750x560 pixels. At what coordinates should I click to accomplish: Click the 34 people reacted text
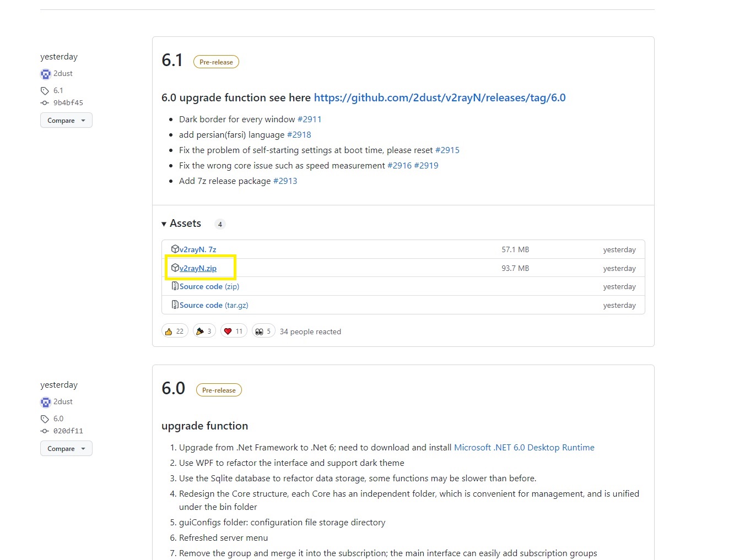pos(310,331)
